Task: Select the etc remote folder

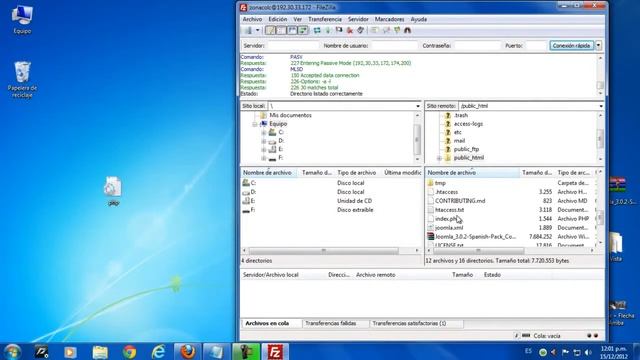Action: pyautogui.click(x=458, y=133)
